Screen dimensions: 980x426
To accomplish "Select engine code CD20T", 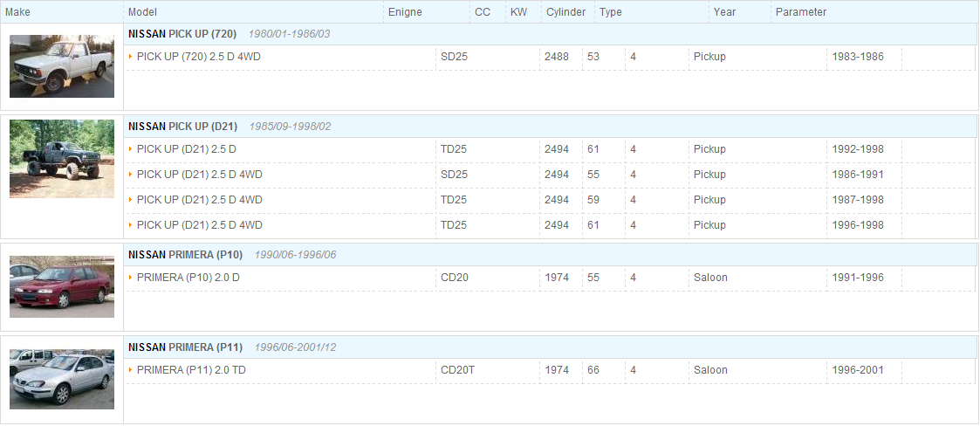I will click(458, 370).
